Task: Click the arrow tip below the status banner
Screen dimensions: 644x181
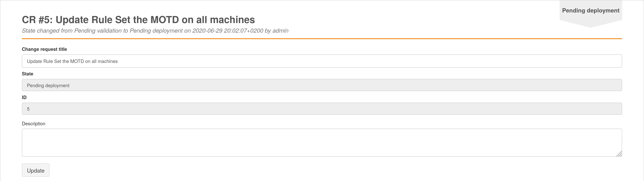Action: tap(590, 25)
